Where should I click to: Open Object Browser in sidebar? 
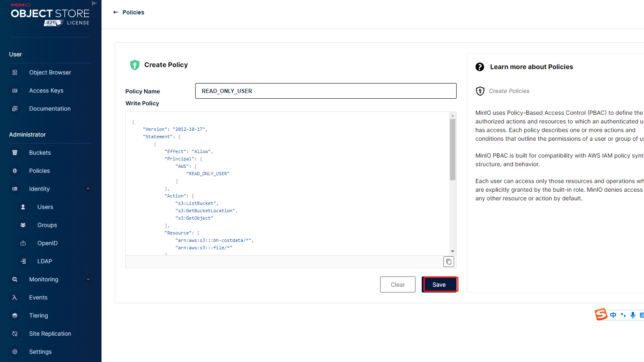coord(50,72)
